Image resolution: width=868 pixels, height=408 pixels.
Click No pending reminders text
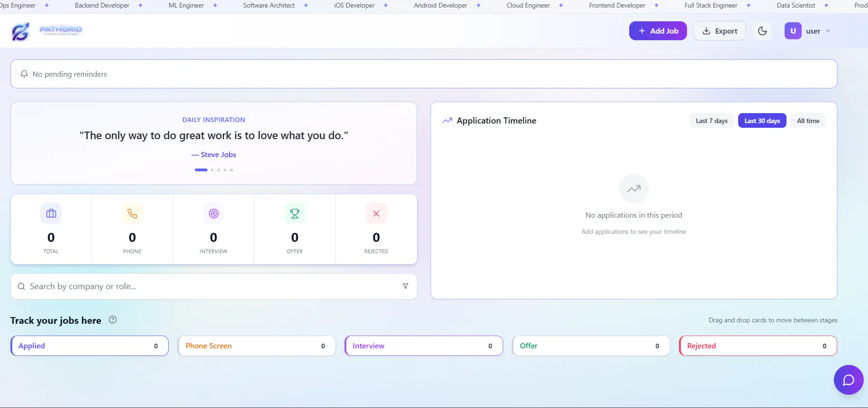click(x=70, y=74)
